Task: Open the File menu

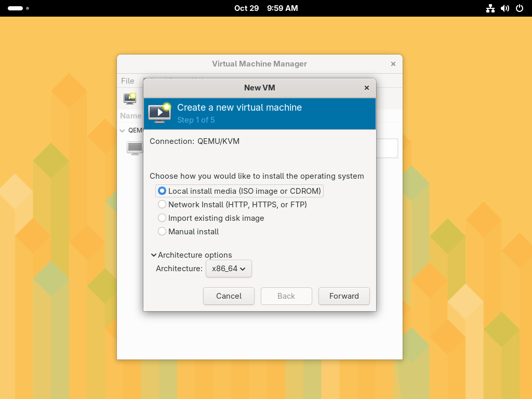Action: click(x=127, y=81)
